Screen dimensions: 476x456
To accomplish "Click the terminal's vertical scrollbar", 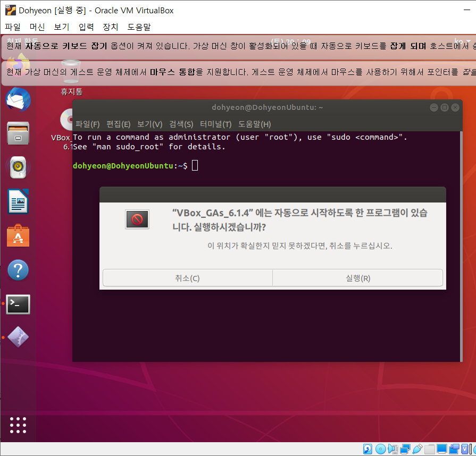I will click(x=461, y=247).
